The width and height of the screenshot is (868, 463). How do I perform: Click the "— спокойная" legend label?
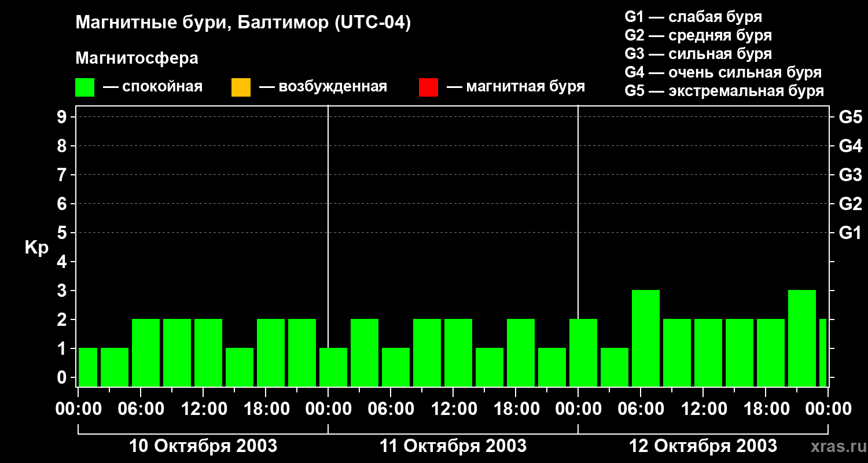click(x=153, y=87)
